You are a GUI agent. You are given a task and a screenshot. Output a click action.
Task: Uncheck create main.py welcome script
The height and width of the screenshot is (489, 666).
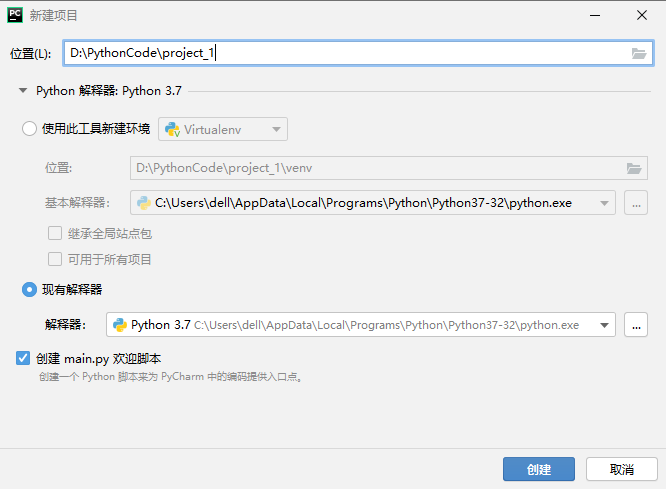(x=23, y=358)
